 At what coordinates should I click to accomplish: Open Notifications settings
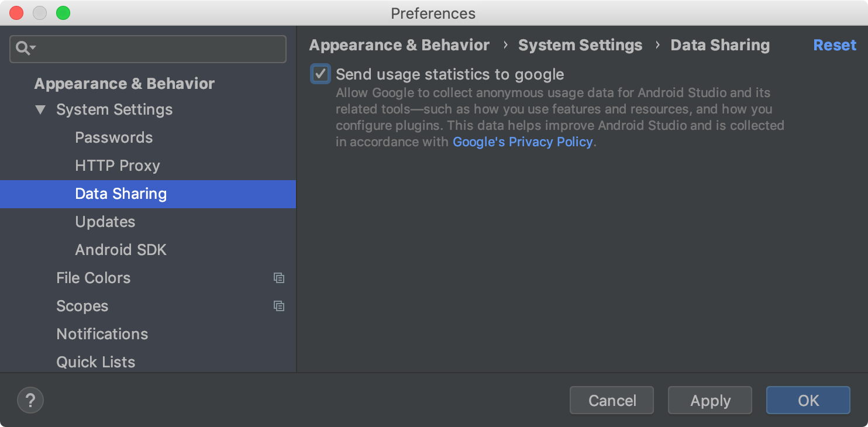[x=102, y=334]
